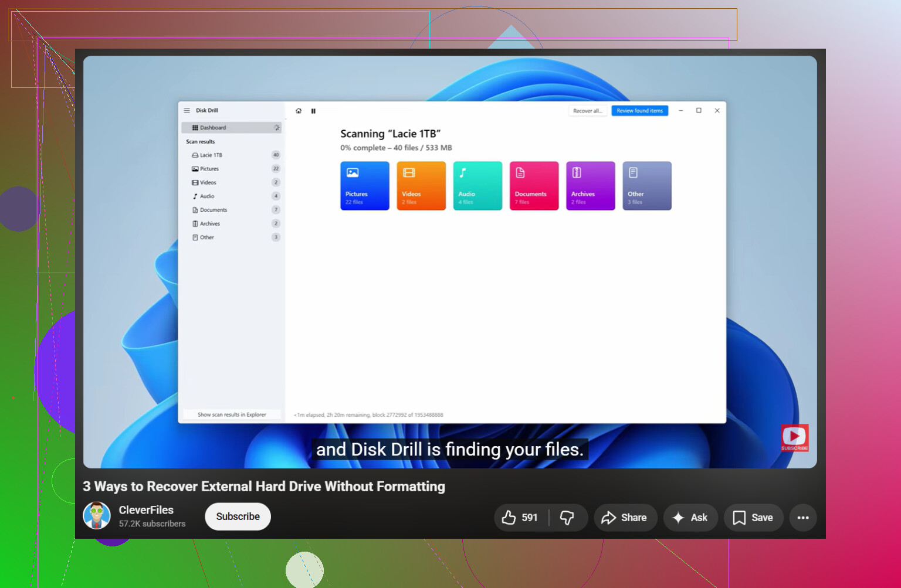Minimize the Disk Drill window
This screenshot has height=588, width=901.
click(680, 111)
